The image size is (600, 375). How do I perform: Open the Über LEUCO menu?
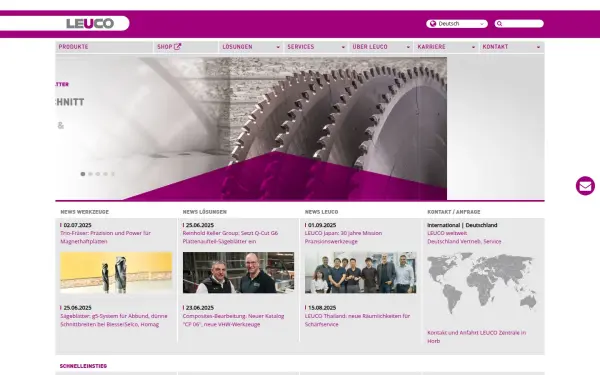click(370, 47)
